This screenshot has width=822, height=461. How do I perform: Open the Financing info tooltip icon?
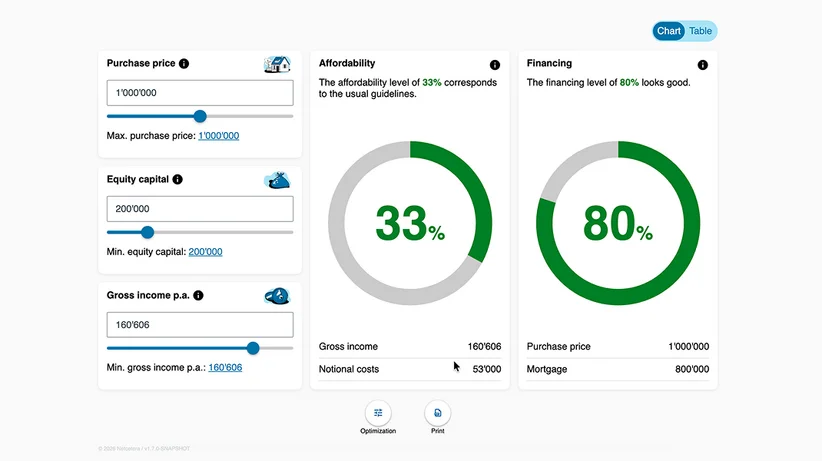(702, 65)
